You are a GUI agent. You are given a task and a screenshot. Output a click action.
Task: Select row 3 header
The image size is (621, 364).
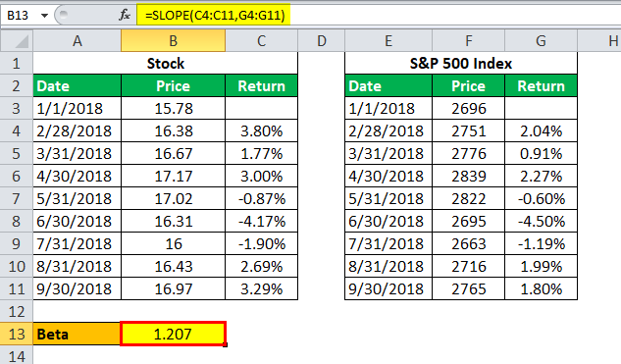click(x=17, y=108)
